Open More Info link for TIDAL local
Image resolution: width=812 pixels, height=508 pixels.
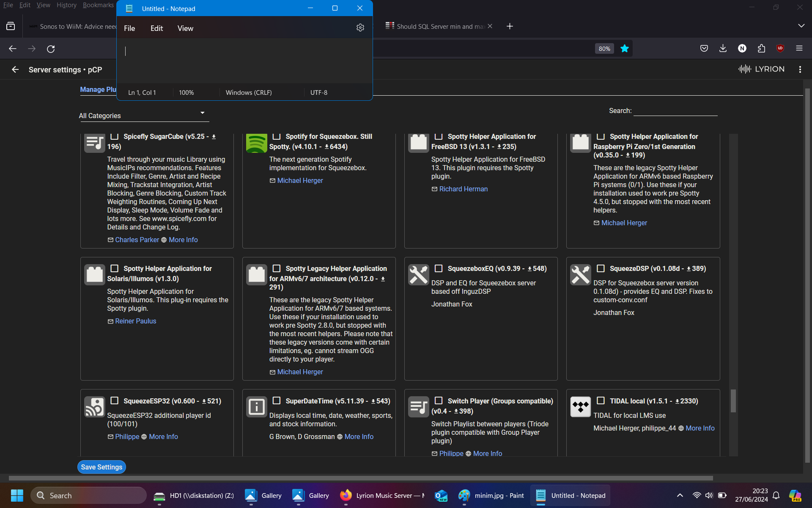click(700, 428)
